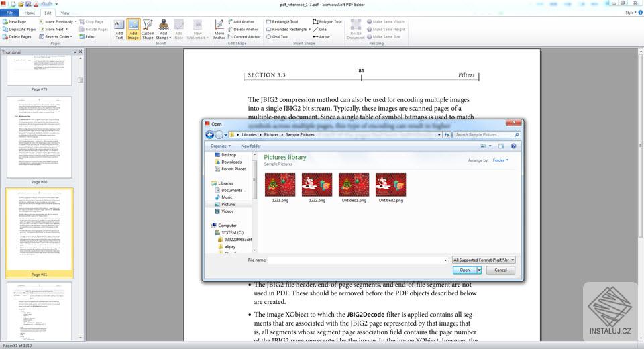Click the Open button in dialog
Viewport: 644px width, 349px height.
464,270
